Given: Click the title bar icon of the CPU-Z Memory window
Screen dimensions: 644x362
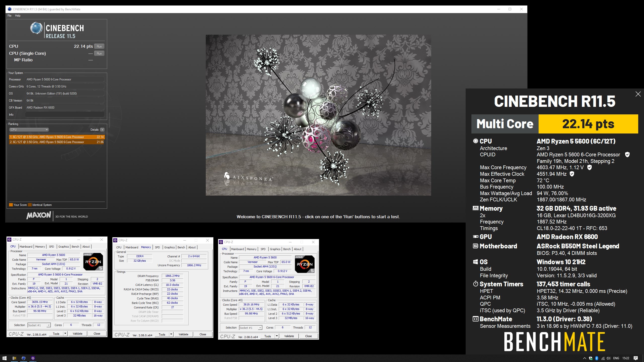Looking at the screenshot, I should point(115,240).
